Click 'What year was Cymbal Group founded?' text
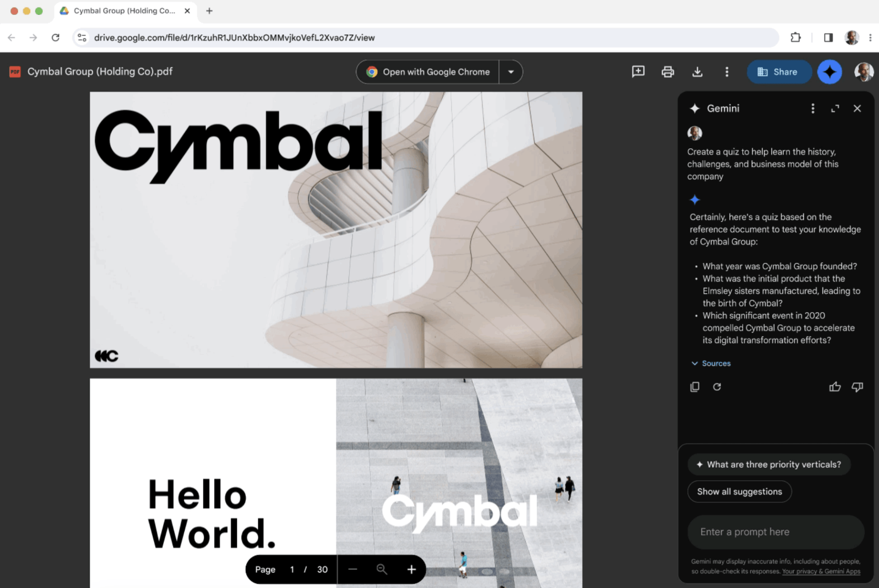 coord(779,266)
